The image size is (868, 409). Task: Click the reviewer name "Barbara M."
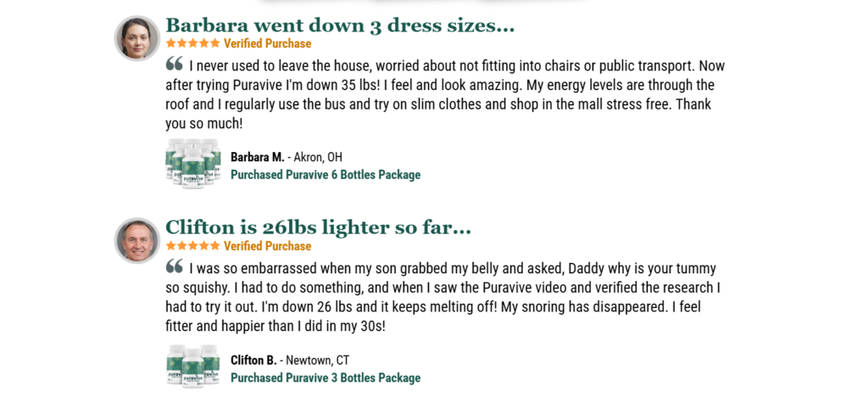click(258, 157)
